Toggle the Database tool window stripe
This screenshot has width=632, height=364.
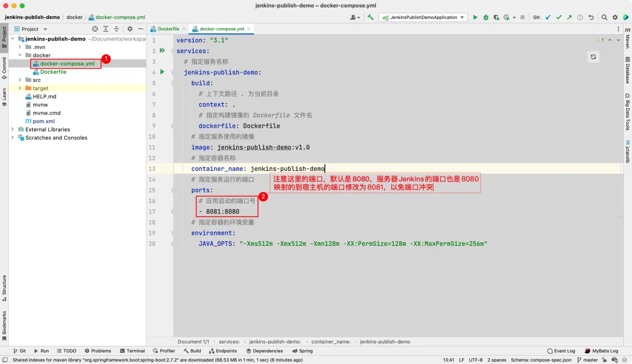coord(627,70)
